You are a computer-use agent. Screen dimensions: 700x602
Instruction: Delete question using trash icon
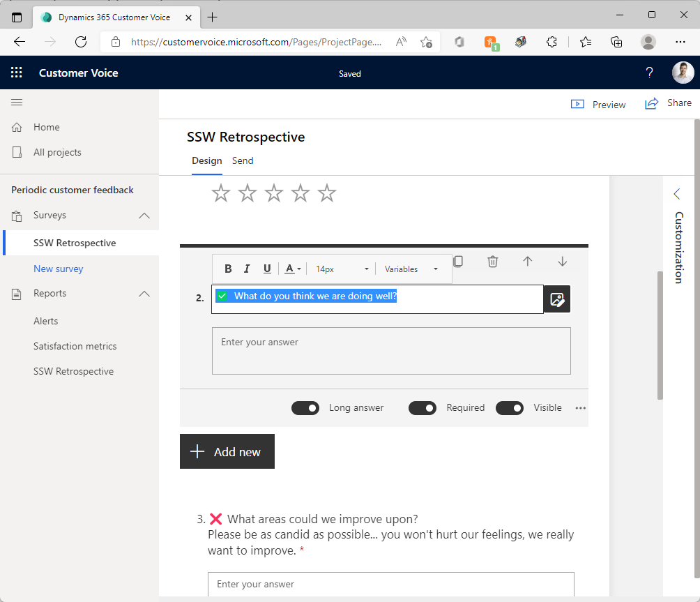tap(493, 262)
